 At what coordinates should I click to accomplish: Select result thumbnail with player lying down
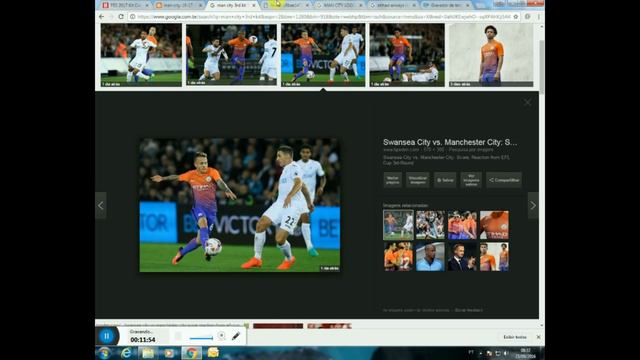click(407, 55)
